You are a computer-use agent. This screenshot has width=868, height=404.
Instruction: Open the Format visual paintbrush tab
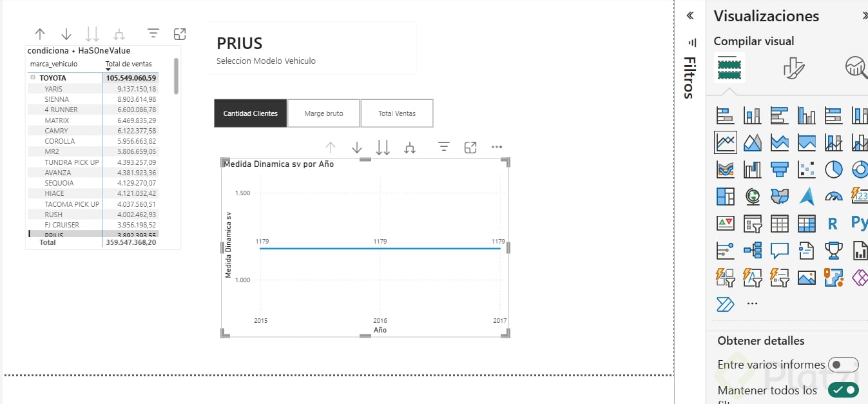(794, 67)
